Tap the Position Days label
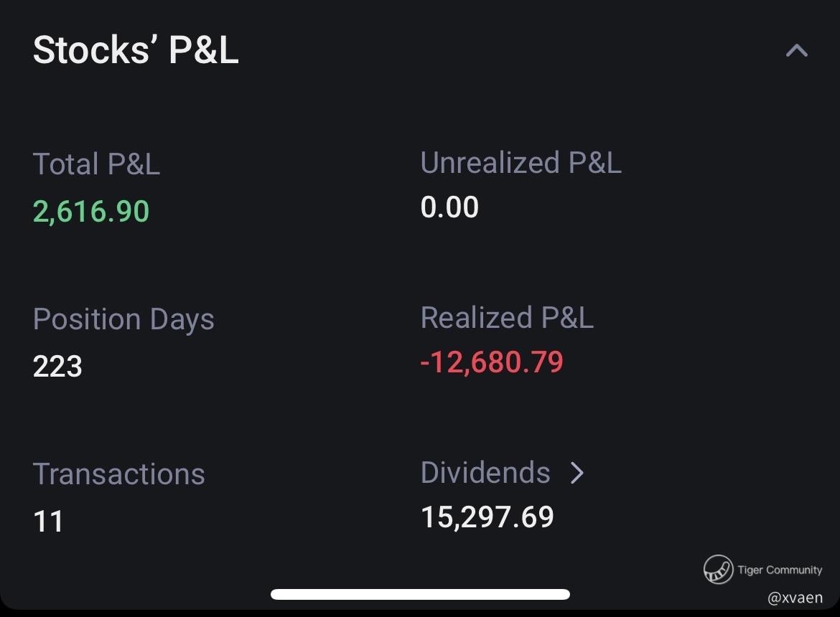Screen dimensions: 840x617 click(x=123, y=319)
